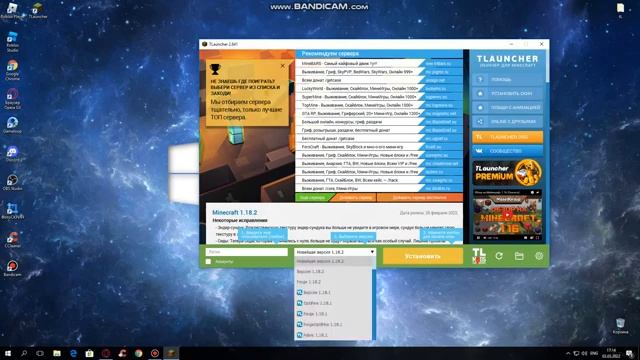
Task: Click the refresh versions icon
Action: [499, 256]
